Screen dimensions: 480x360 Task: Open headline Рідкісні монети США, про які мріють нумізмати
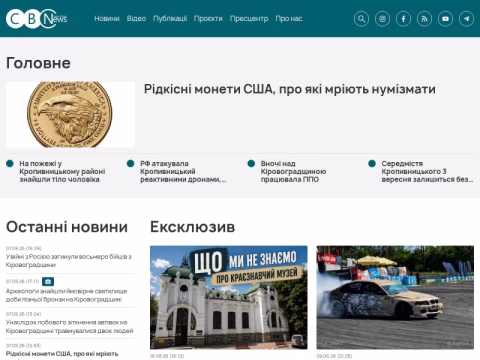click(290, 89)
